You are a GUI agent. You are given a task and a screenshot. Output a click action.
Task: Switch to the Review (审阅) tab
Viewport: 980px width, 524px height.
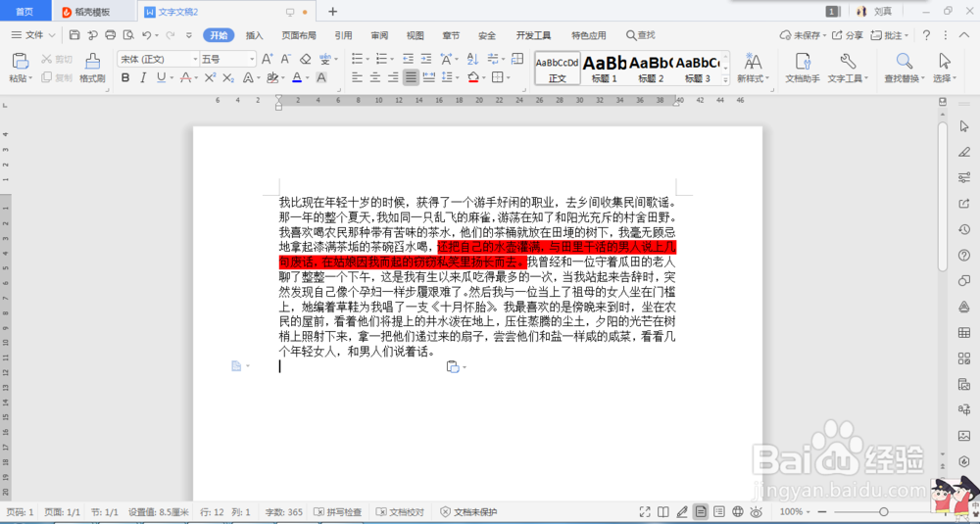[x=379, y=35]
